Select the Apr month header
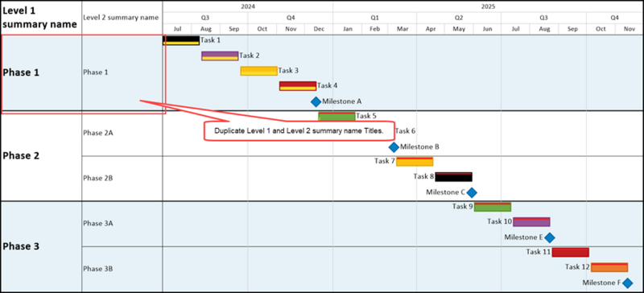Image resolution: width=644 pixels, height=293 pixels. click(431, 29)
